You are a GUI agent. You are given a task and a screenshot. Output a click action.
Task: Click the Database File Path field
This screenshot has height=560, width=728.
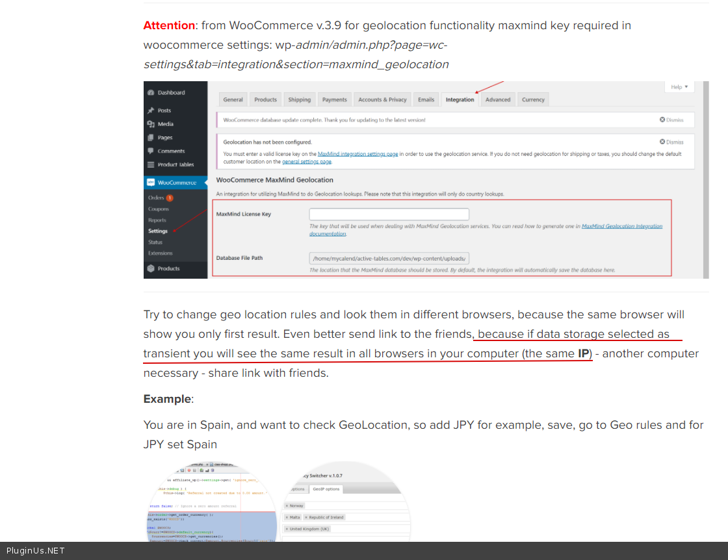click(x=389, y=259)
